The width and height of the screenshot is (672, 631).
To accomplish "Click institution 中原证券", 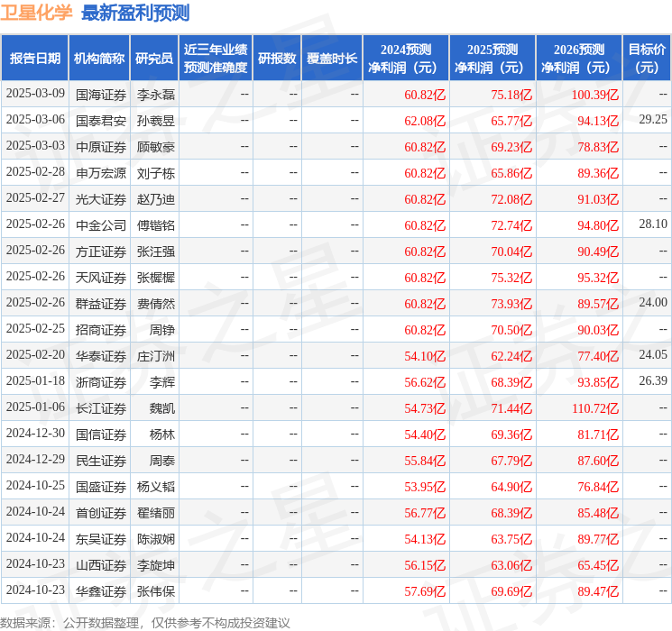I will click(101, 147).
